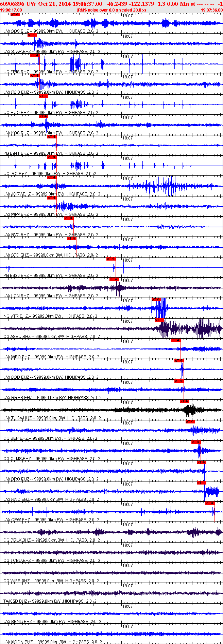Click the red pick flag on NC KTR trace

[156, 300]
